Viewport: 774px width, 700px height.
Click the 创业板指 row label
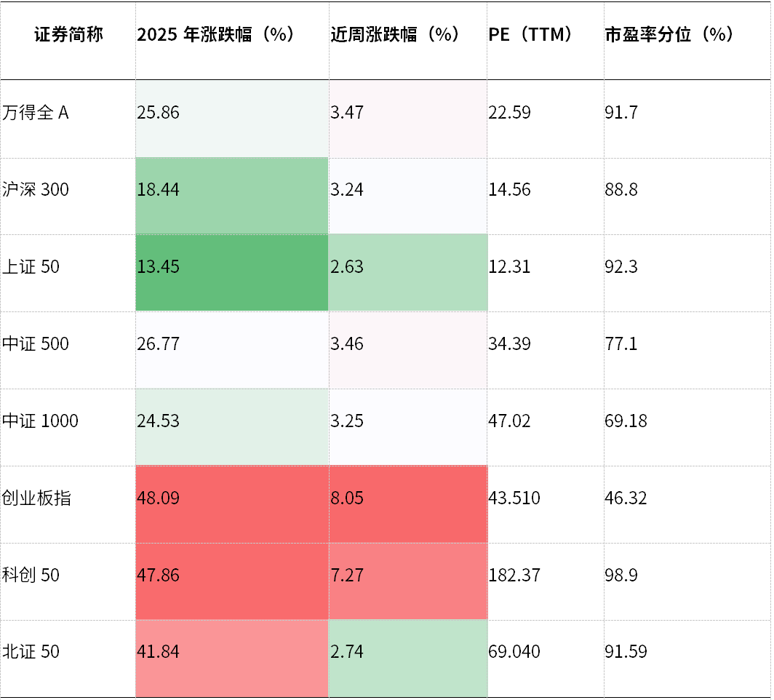[x=36, y=498]
